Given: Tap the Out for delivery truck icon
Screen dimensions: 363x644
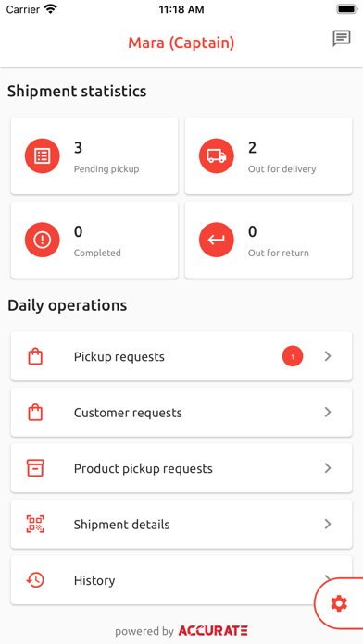Looking at the screenshot, I should (x=217, y=156).
